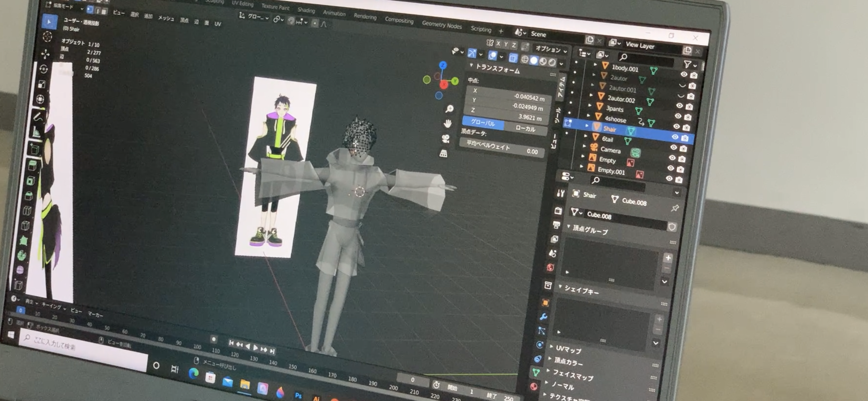Switch to the Animation workspace tab

(x=334, y=13)
